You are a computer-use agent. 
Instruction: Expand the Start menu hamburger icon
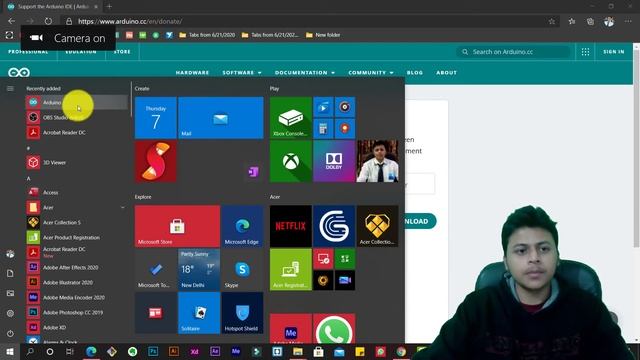pyautogui.click(x=10, y=89)
